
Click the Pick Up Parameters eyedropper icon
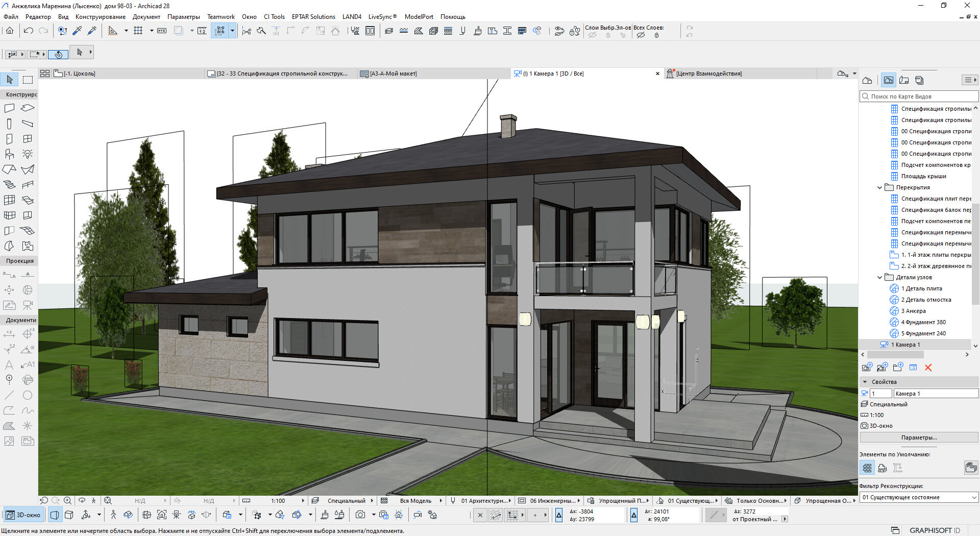tap(77, 31)
